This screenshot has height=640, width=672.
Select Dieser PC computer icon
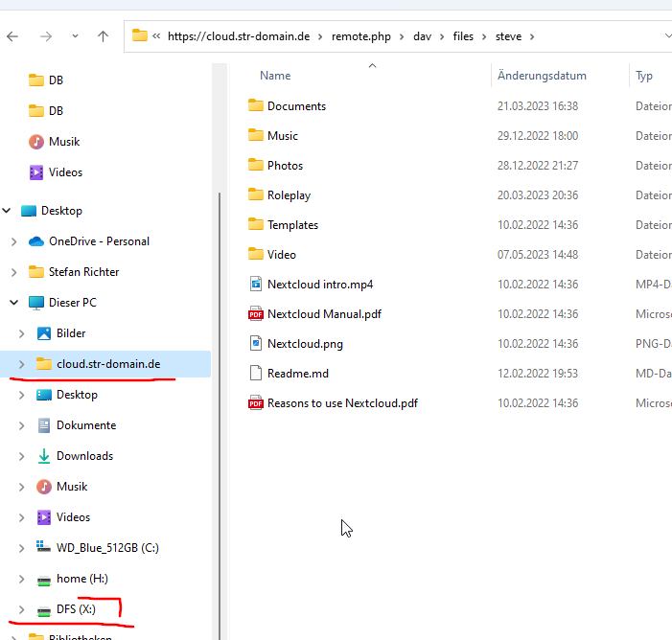[x=36, y=303]
